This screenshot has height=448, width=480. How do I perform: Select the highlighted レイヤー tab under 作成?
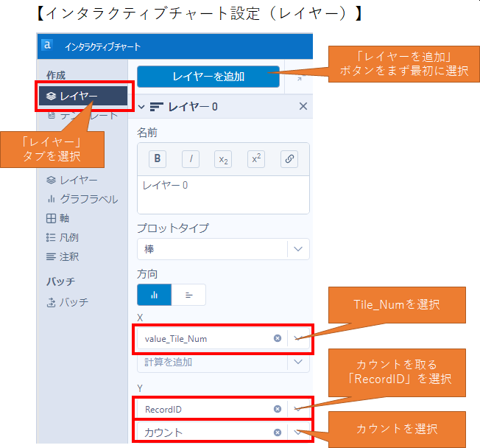click(83, 96)
